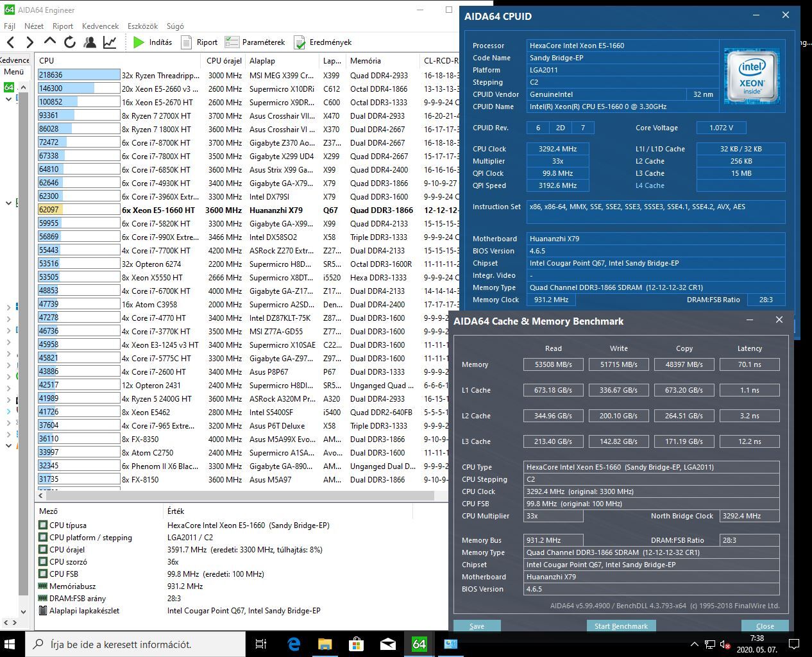Open the Fájl menu
Image resolution: width=812 pixels, height=657 pixels.
[x=10, y=26]
